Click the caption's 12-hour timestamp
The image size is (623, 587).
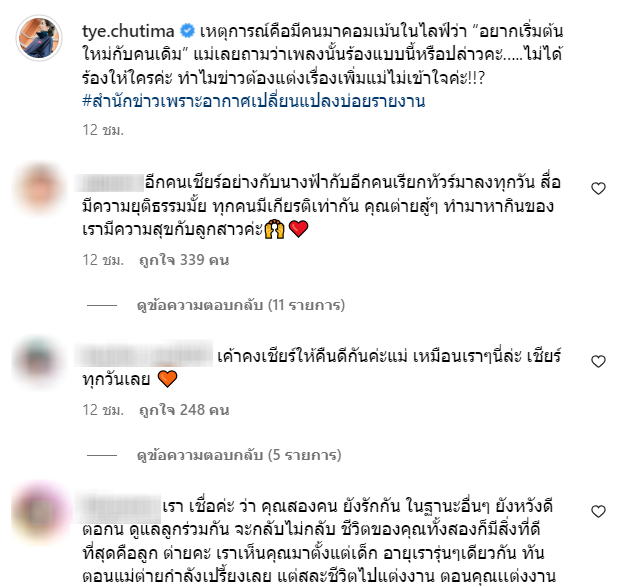(103, 130)
